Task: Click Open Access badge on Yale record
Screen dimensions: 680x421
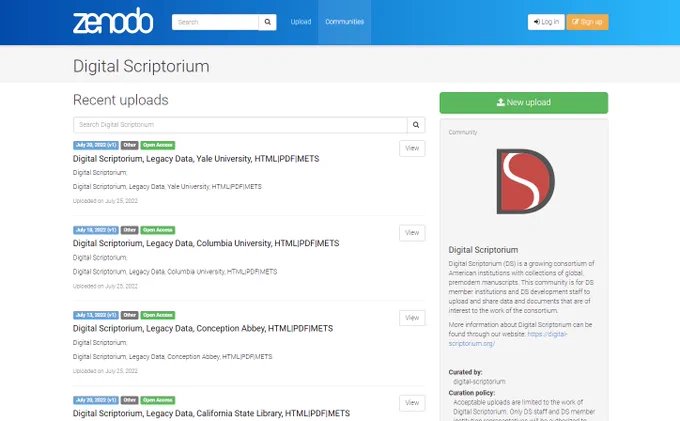Action: (x=158, y=145)
